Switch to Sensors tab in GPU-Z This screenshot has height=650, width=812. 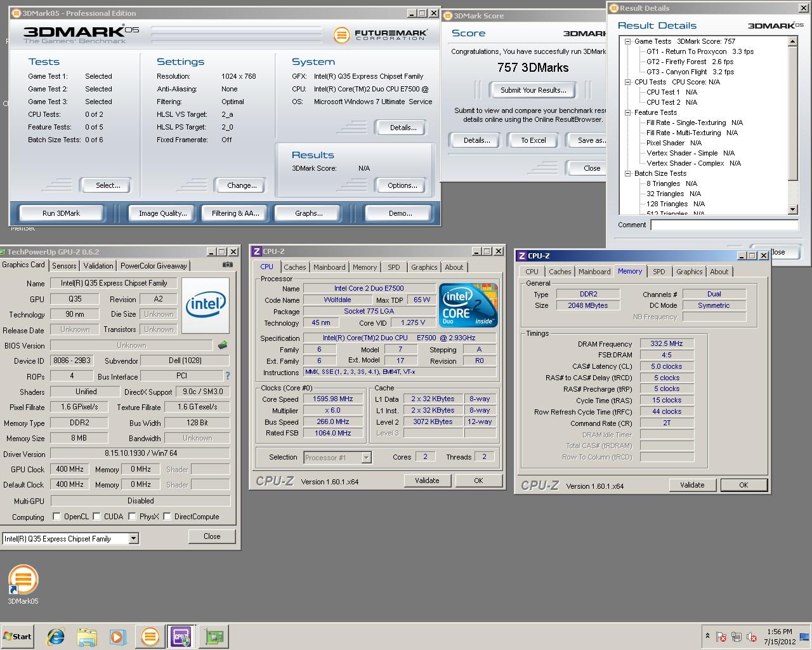coord(64,266)
